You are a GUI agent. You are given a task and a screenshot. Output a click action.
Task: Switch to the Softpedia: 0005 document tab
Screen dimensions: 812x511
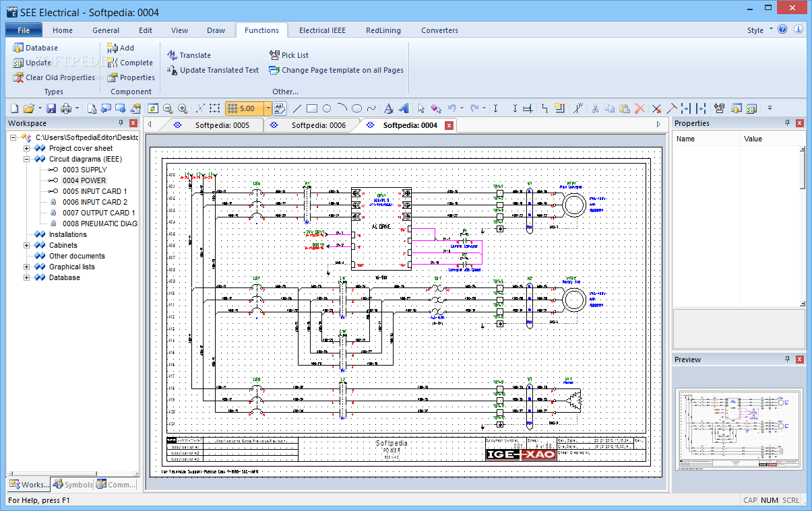[222, 125]
